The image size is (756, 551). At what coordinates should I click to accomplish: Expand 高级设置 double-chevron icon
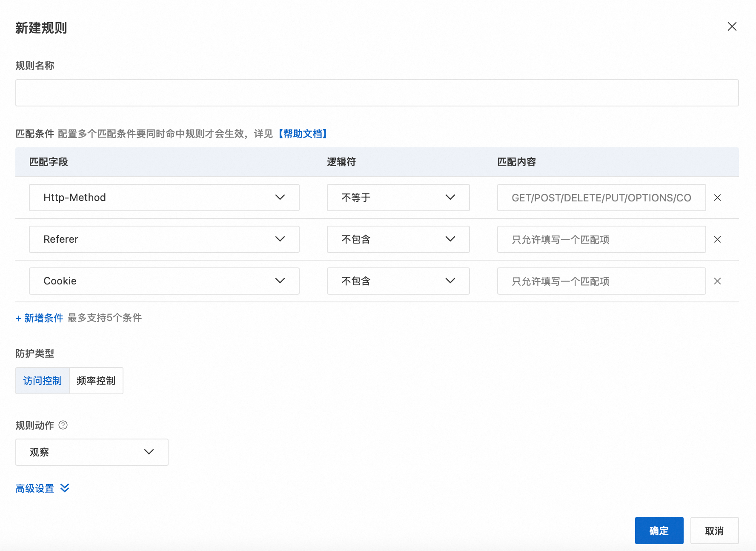65,488
